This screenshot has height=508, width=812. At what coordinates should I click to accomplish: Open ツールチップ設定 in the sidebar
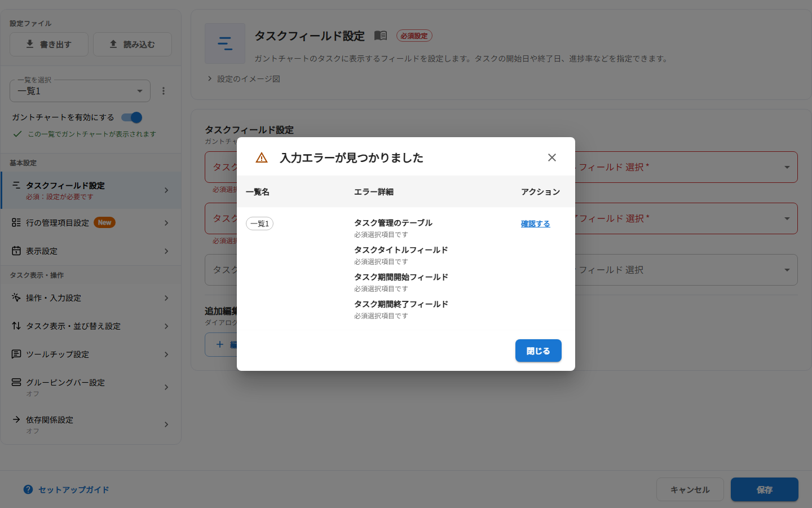91,354
